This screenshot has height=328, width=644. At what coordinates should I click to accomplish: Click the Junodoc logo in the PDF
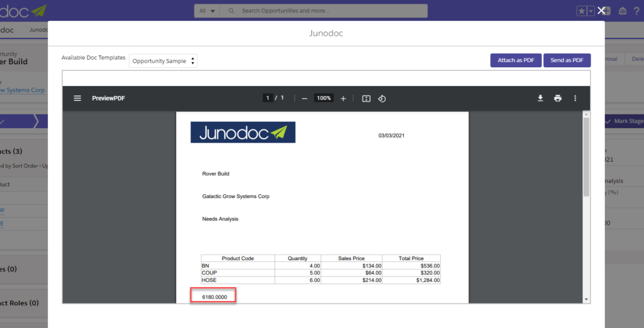243,132
